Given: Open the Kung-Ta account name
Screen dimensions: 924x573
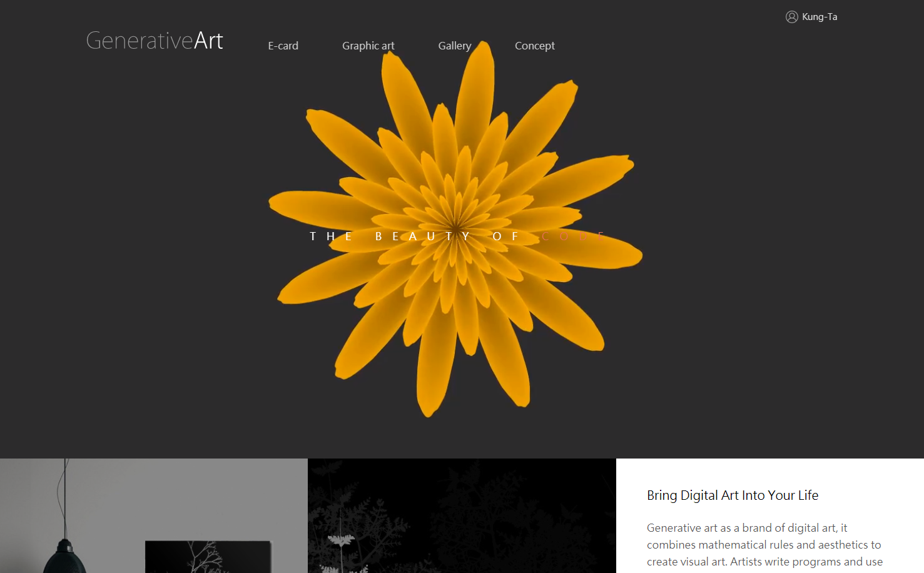Looking at the screenshot, I should coord(820,17).
